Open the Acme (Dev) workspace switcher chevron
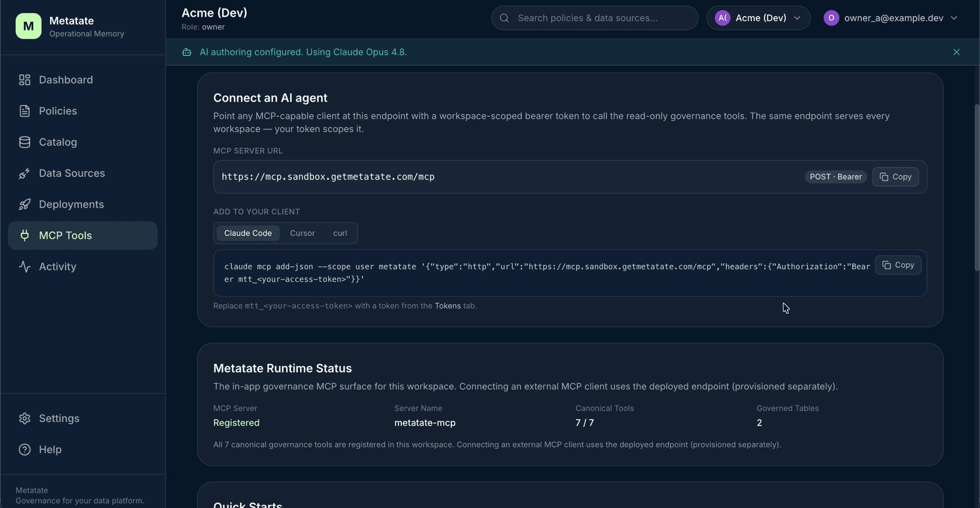Screen dimensions: 980x508 (798, 18)
